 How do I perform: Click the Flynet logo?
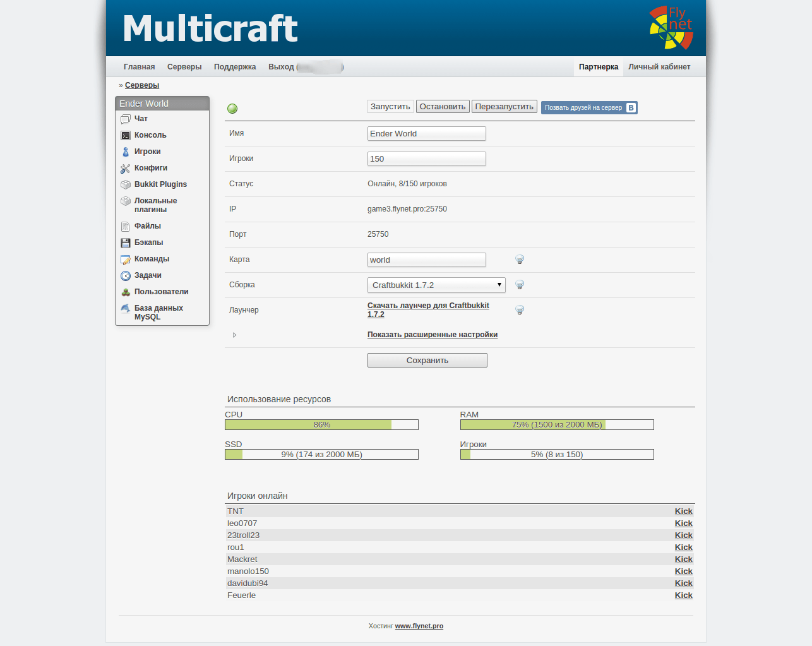click(x=671, y=28)
